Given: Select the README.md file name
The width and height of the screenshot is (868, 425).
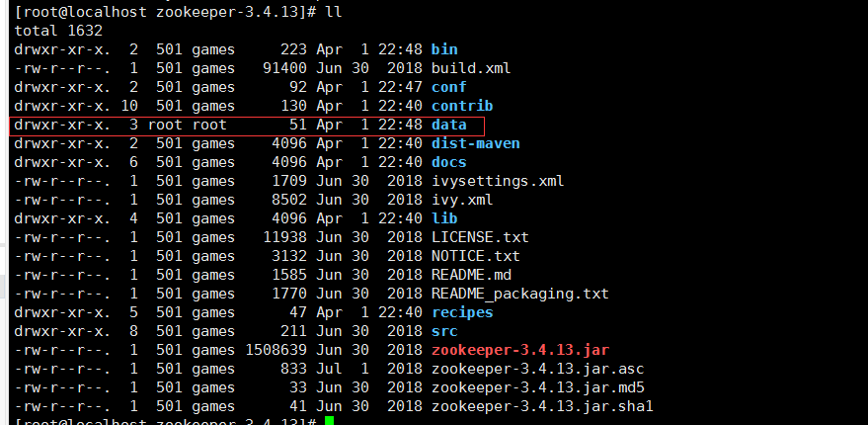Looking at the screenshot, I should tap(471, 275).
